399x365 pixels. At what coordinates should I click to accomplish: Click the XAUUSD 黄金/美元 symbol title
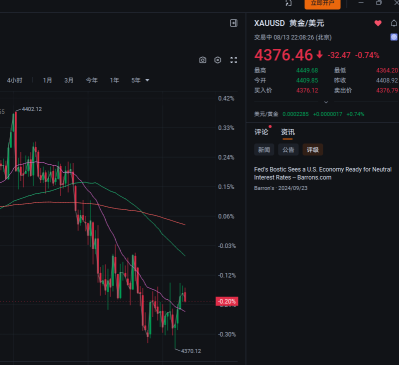click(x=289, y=23)
